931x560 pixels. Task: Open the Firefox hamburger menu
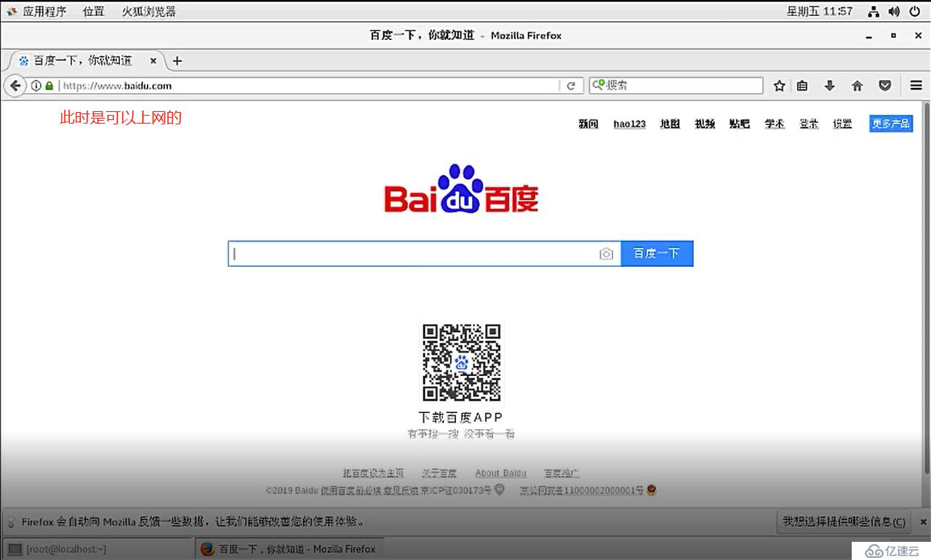click(x=916, y=85)
